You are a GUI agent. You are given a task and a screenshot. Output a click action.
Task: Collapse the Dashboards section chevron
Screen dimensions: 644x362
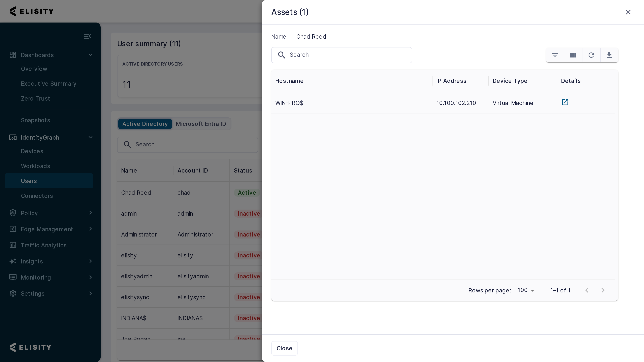91,55
